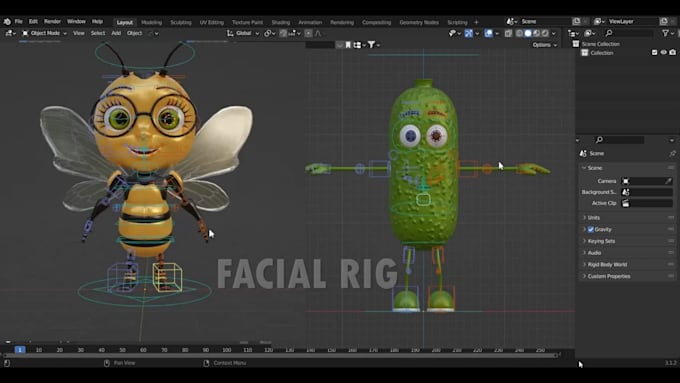Open the Window menu

point(76,21)
